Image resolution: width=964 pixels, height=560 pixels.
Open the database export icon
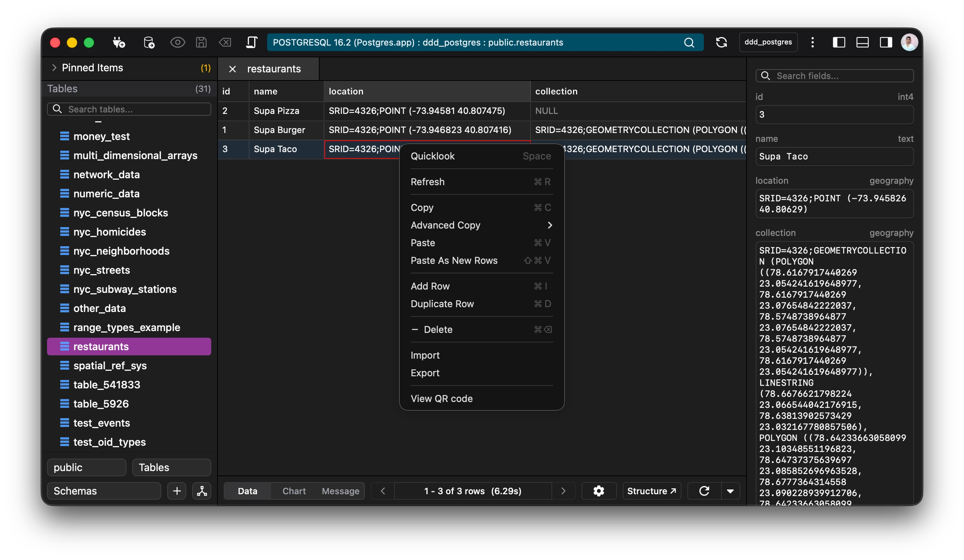tap(149, 42)
